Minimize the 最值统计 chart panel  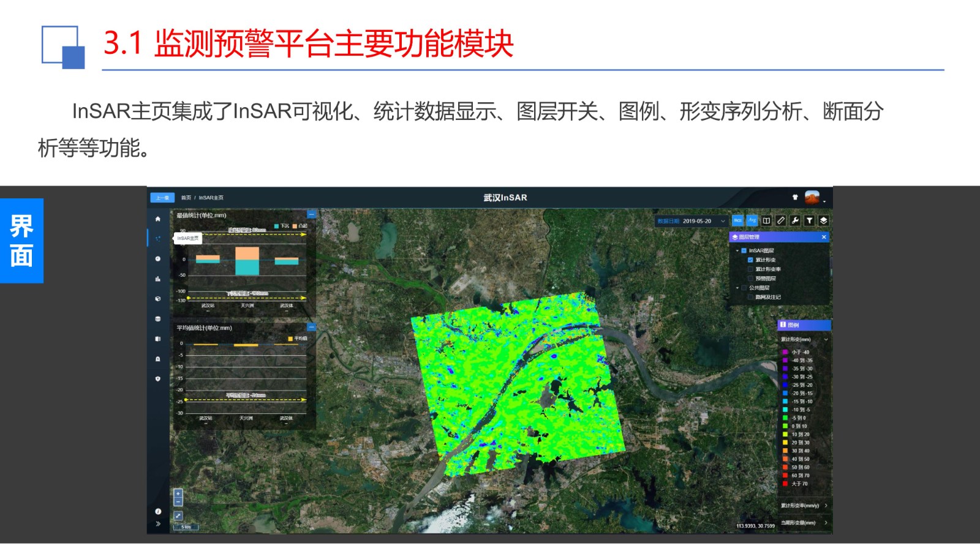tap(311, 214)
